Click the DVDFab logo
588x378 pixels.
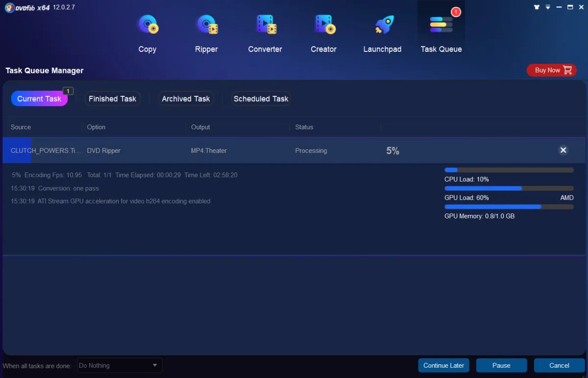pyautogui.click(x=9, y=7)
